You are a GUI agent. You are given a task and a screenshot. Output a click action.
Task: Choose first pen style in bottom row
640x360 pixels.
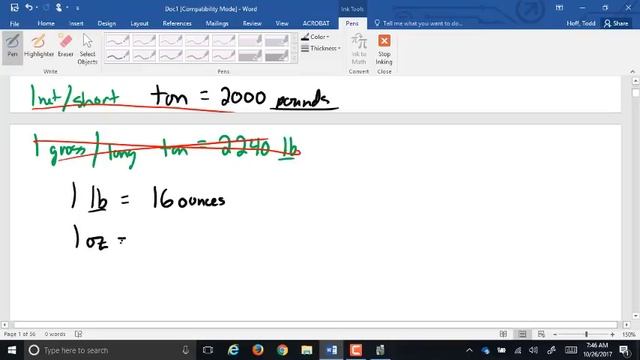(117, 55)
